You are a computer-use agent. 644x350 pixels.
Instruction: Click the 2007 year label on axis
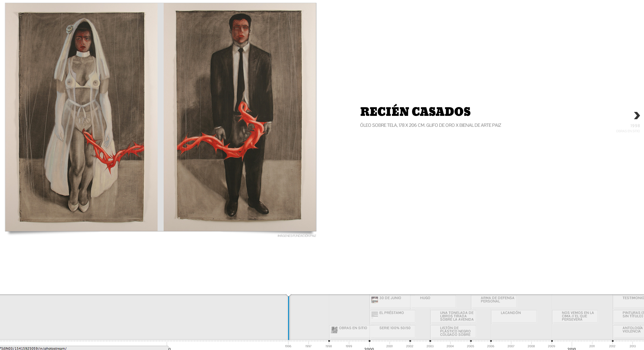tap(511, 346)
